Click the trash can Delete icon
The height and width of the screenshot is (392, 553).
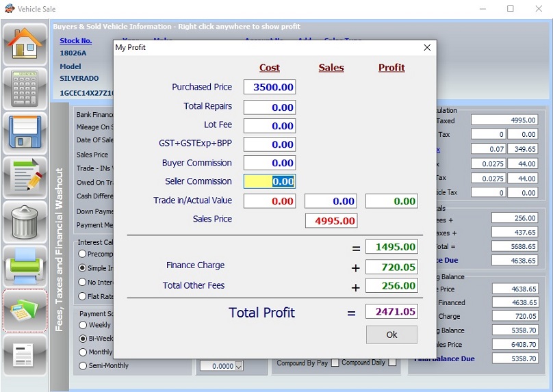click(25, 221)
